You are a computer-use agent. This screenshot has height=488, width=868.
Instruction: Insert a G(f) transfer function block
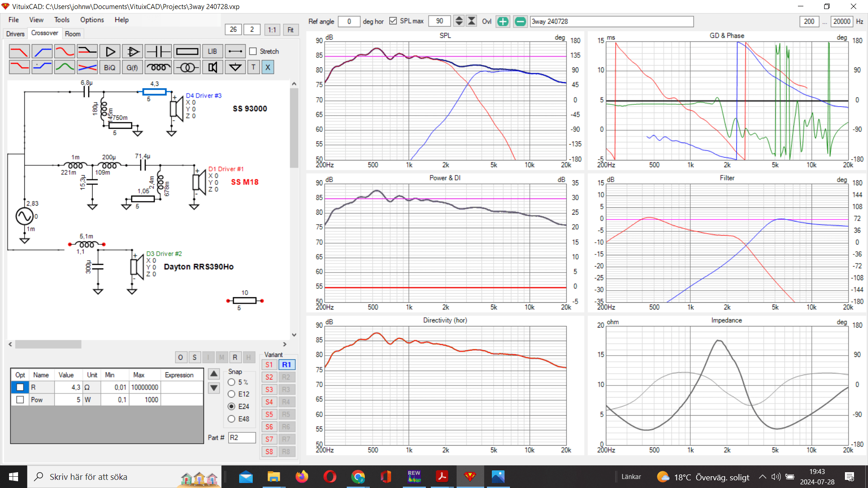coord(132,67)
